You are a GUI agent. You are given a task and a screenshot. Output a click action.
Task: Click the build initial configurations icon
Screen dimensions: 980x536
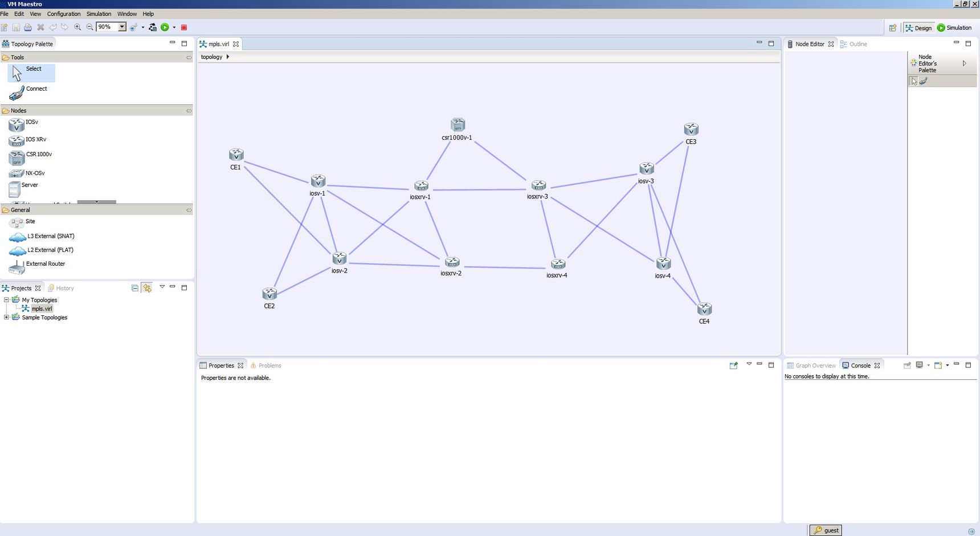(153, 27)
